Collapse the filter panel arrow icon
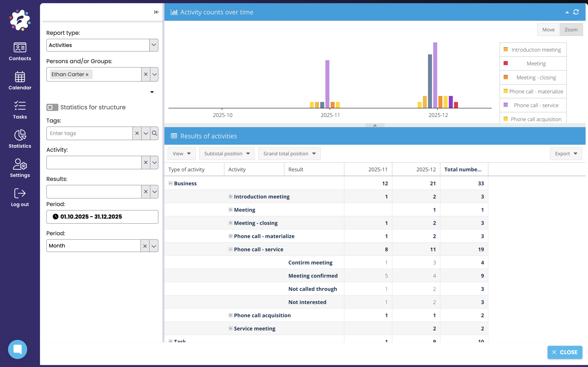 coord(156,12)
